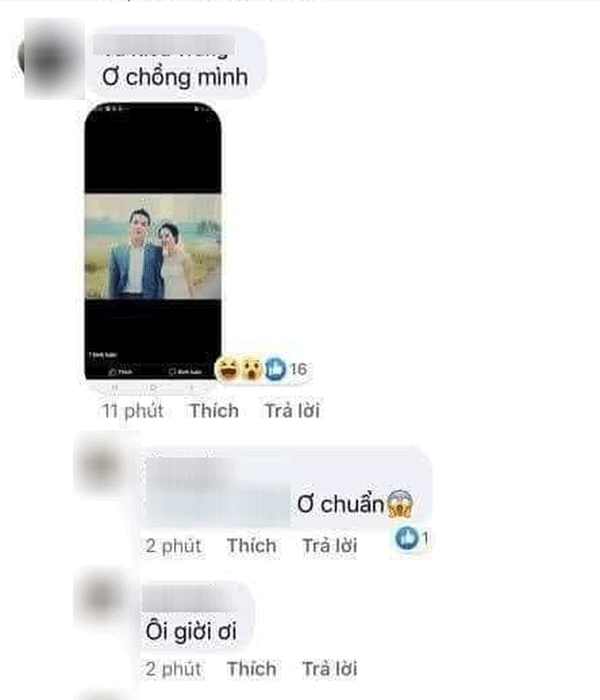Click the like icon on "Ơ chuẩn" reply

pos(407,538)
